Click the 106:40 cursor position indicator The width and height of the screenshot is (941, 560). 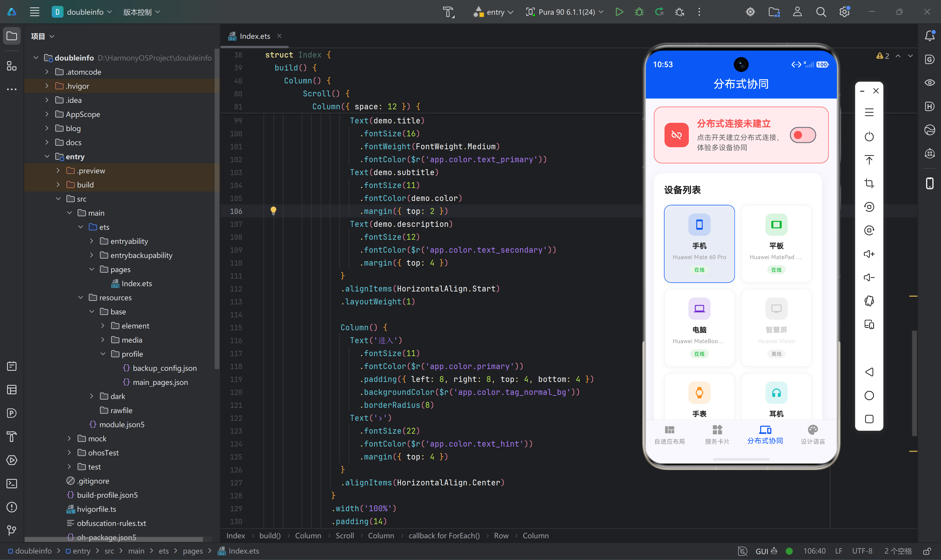click(814, 551)
